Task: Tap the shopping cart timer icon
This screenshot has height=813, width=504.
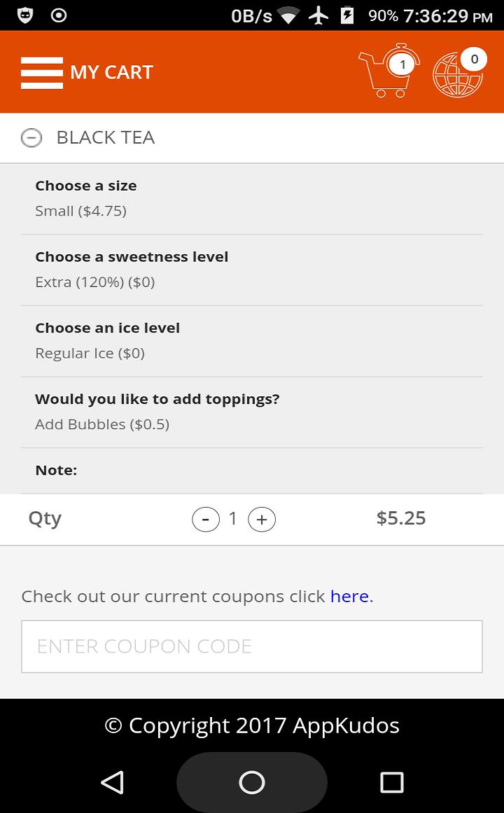Action: pyautogui.click(x=389, y=71)
